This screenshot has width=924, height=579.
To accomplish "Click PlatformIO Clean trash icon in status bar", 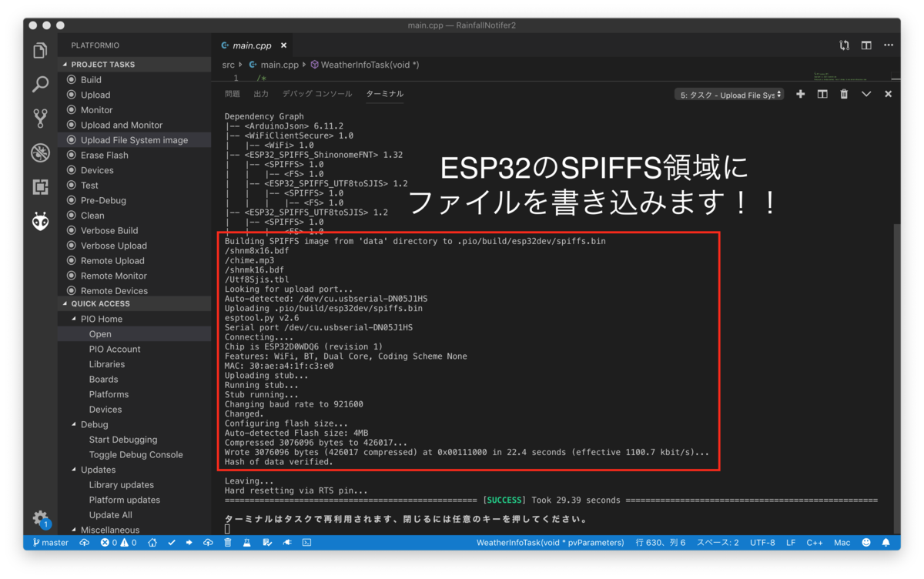I will click(228, 543).
